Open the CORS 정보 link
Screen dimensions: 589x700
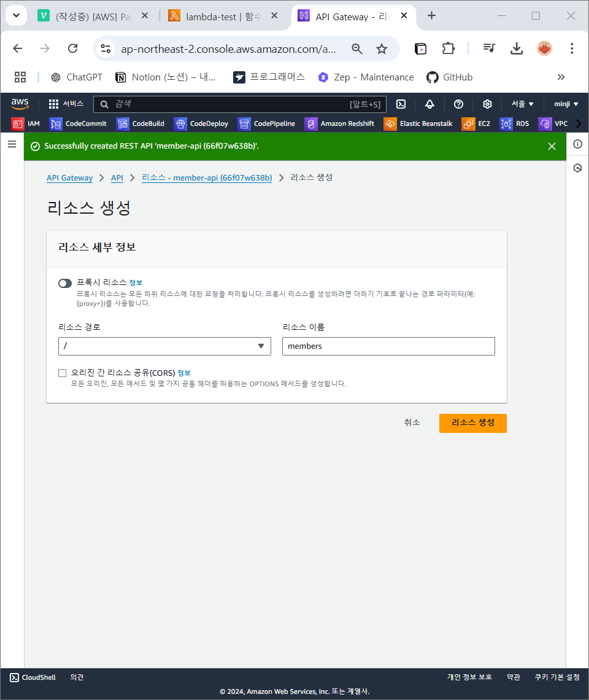[x=184, y=373]
